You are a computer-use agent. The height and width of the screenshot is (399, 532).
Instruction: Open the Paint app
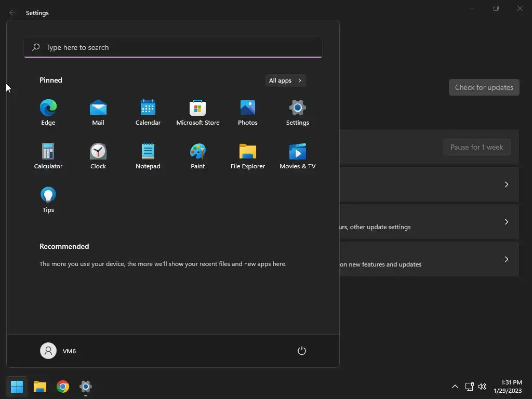pyautogui.click(x=198, y=156)
